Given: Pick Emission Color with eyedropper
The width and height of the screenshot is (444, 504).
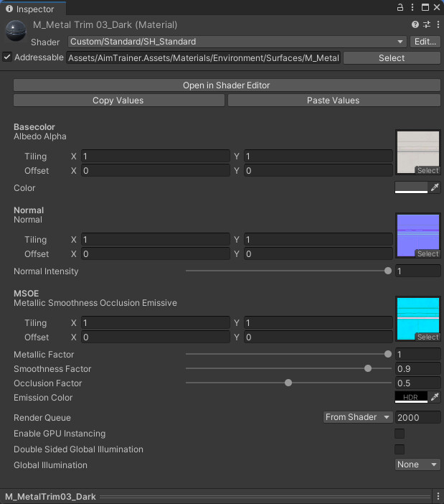Looking at the screenshot, I should pyautogui.click(x=435, y=397).
